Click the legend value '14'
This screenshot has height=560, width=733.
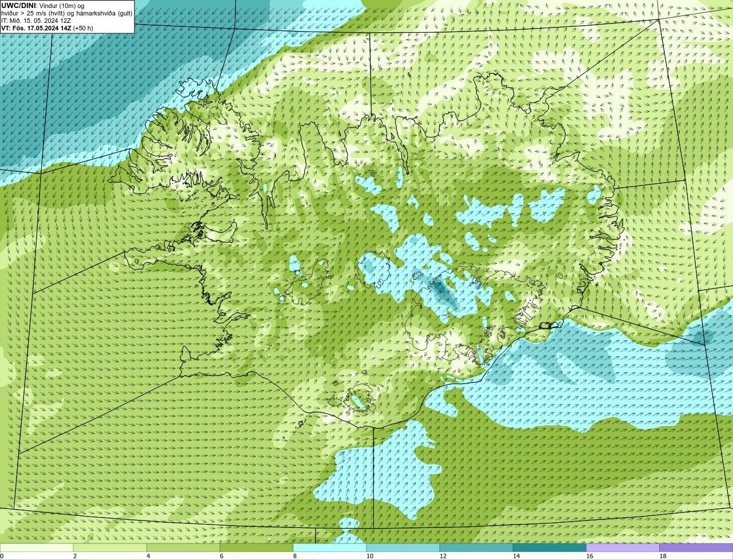click(517, 556)
